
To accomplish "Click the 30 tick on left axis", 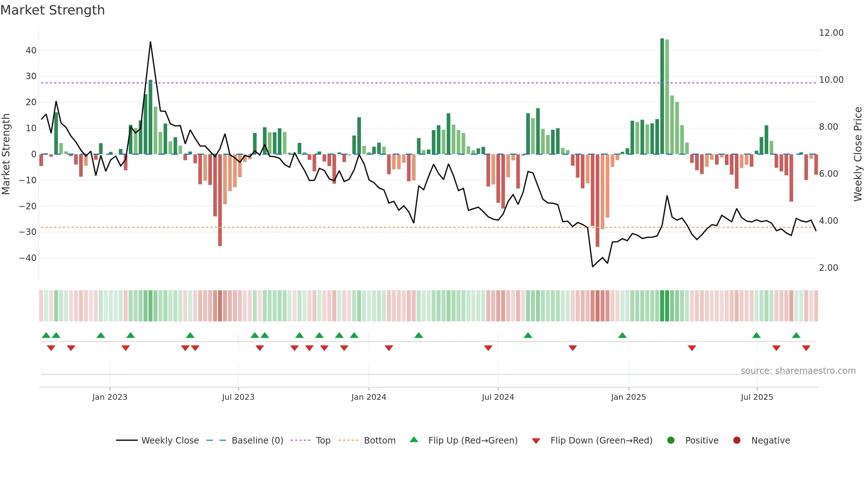I will [31, 76].
